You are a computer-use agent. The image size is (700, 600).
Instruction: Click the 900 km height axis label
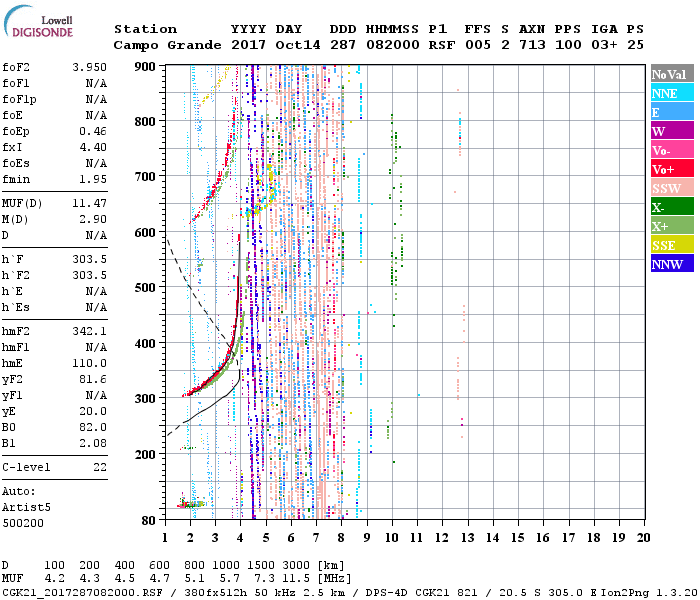tap(146, 66)
